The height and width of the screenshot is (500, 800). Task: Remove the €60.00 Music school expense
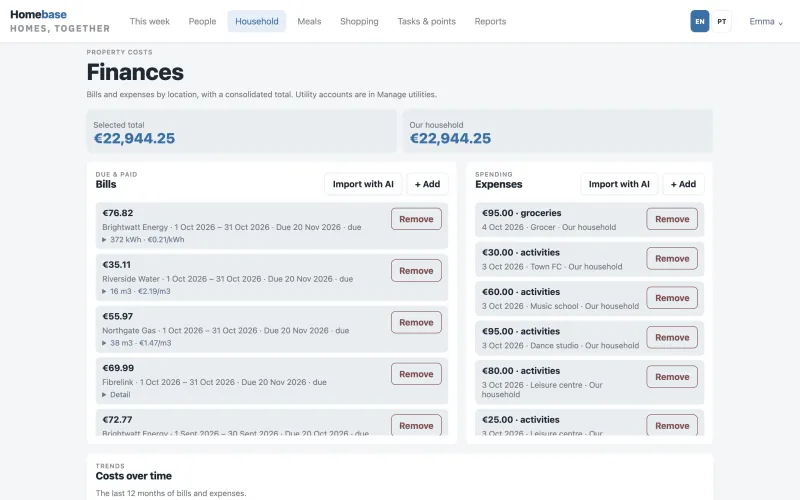[672, 298]
